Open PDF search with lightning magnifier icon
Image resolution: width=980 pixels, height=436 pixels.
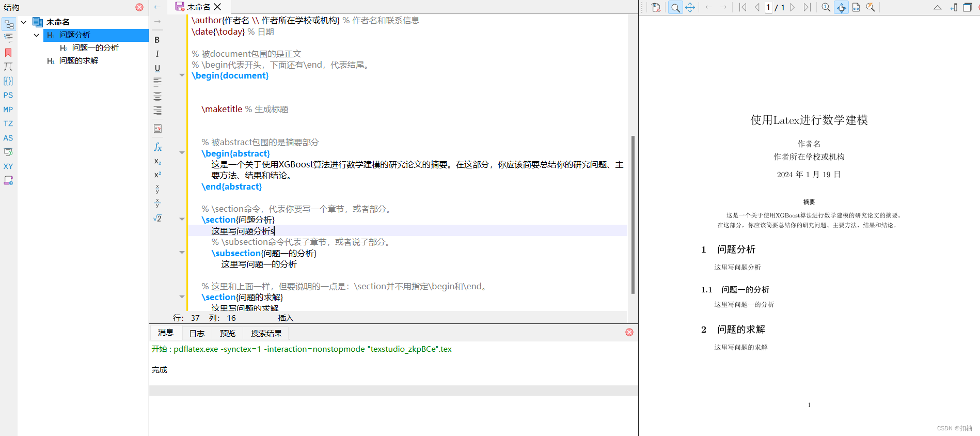[x=871, y=7]
